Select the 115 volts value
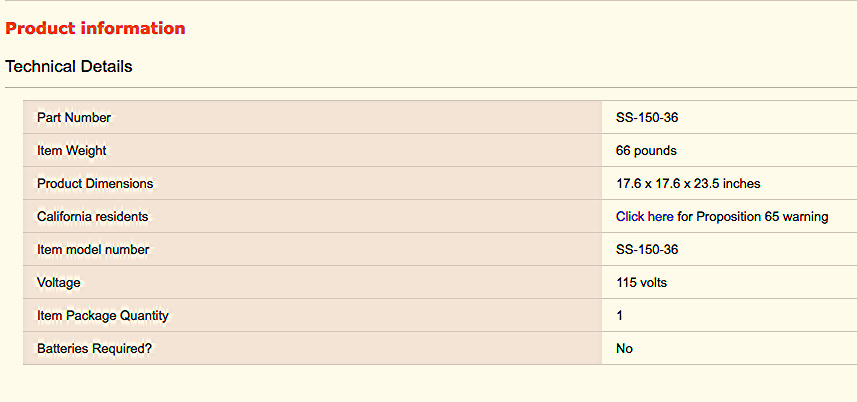The height and width of the screenshot is (402, 857). tap(641, 282)
